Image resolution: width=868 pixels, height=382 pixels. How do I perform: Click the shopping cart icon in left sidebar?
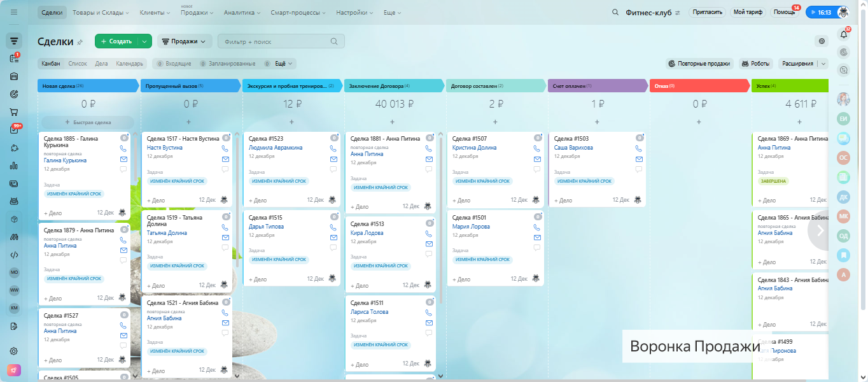coord(14,112)
